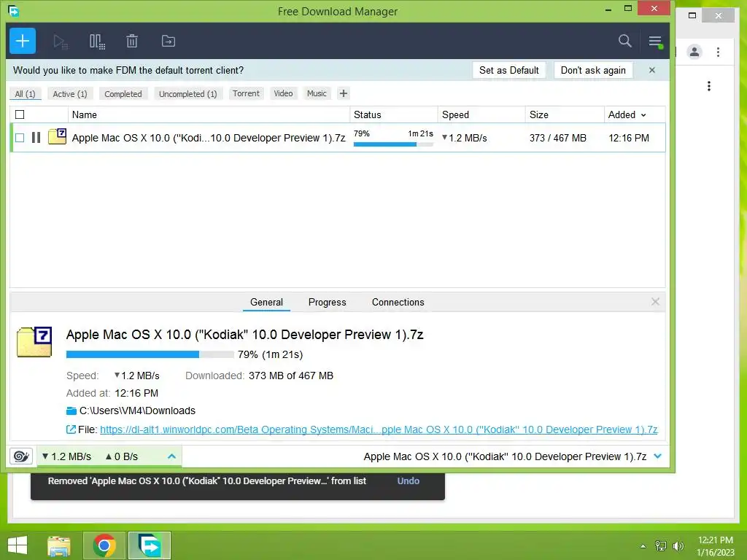This screenshot has width=747, height=560.
Task: Dismiss the default torrent client banner
Action: coord(652,70)
